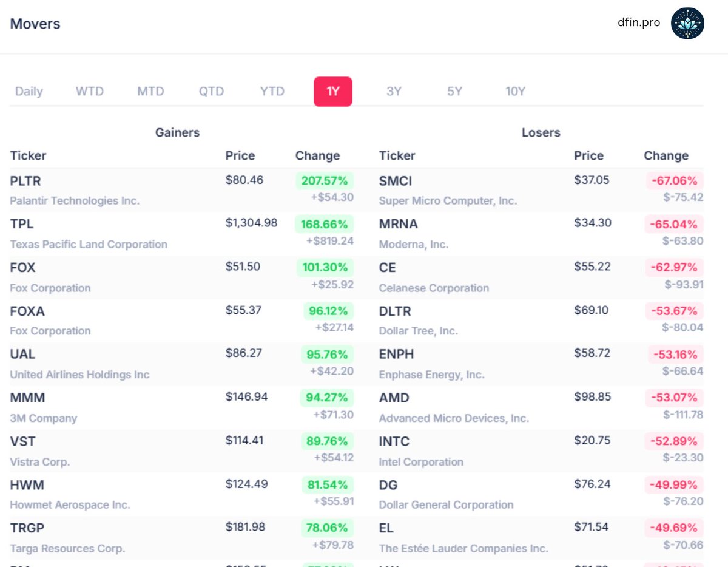
Task: Click the Movers page title
Action: coord(35,24)
